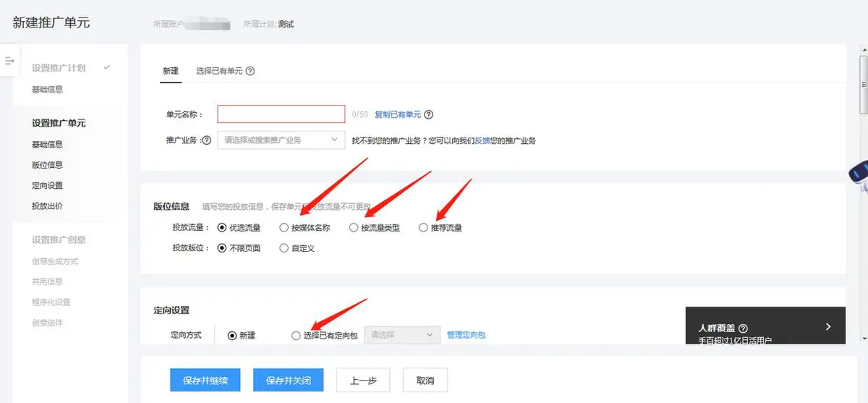Click help icon next to 复制已有单元
The height and width of the screenshot is (403, 868).
tap(429, 115)
